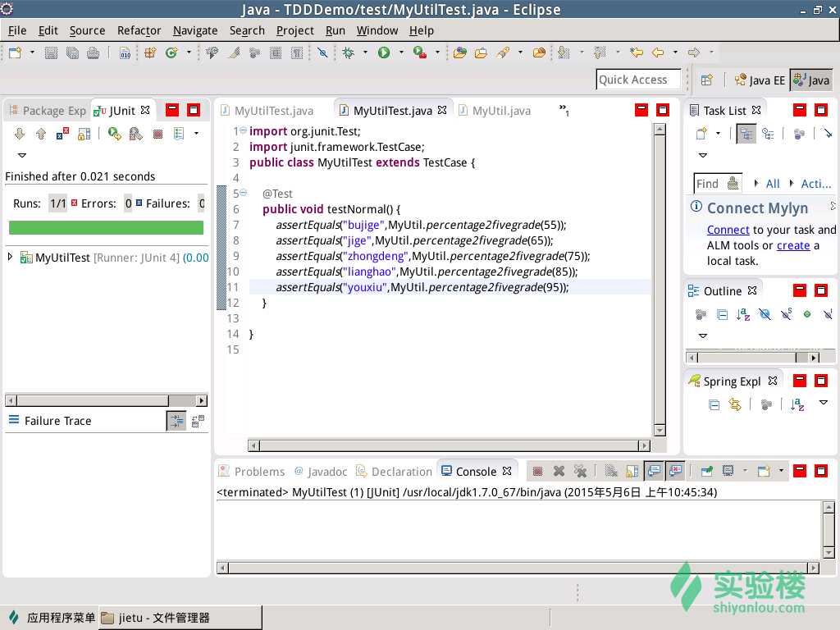Click the editor horizontal scrollbar
The image size is (840, 630).
click(449, 445)
